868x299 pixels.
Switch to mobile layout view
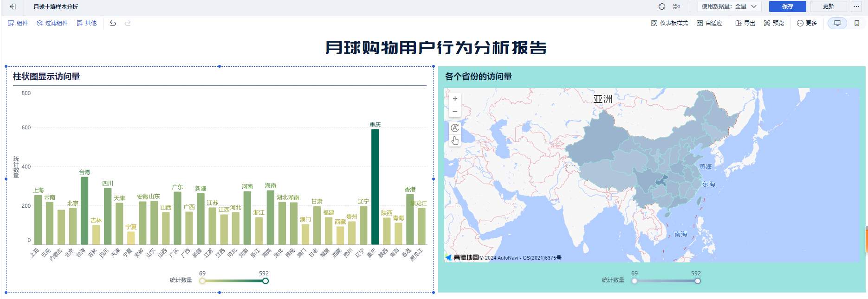click(857, 23)
